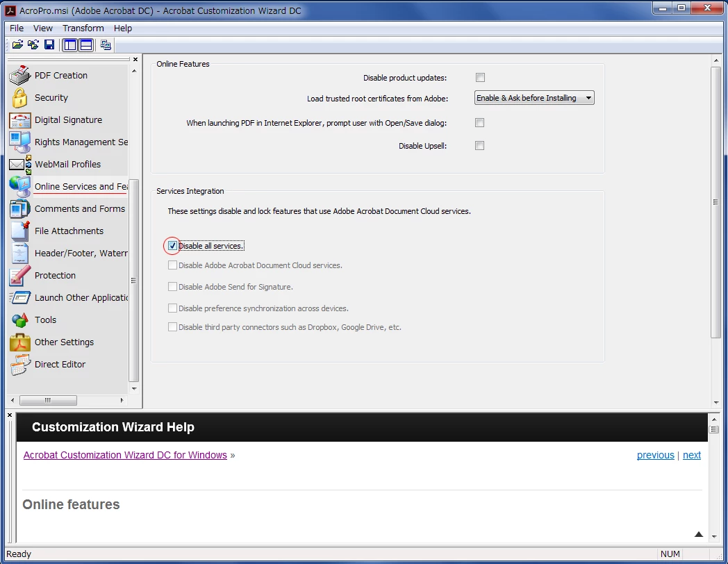Image resolution: width=728 pixels, height=564 pixels.
Task: Select PDF Creation in the sidebar
Action: click(x=61, y=75)
